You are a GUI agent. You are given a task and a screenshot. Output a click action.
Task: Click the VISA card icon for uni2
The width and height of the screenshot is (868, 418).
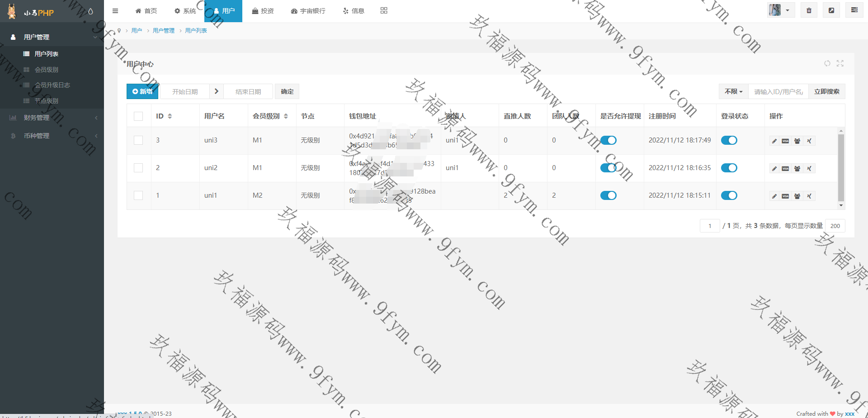(786, 169)
